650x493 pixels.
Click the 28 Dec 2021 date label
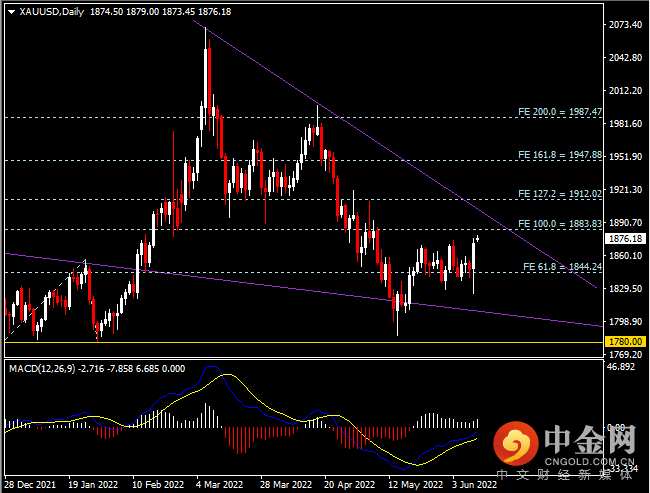click(30, 484)
